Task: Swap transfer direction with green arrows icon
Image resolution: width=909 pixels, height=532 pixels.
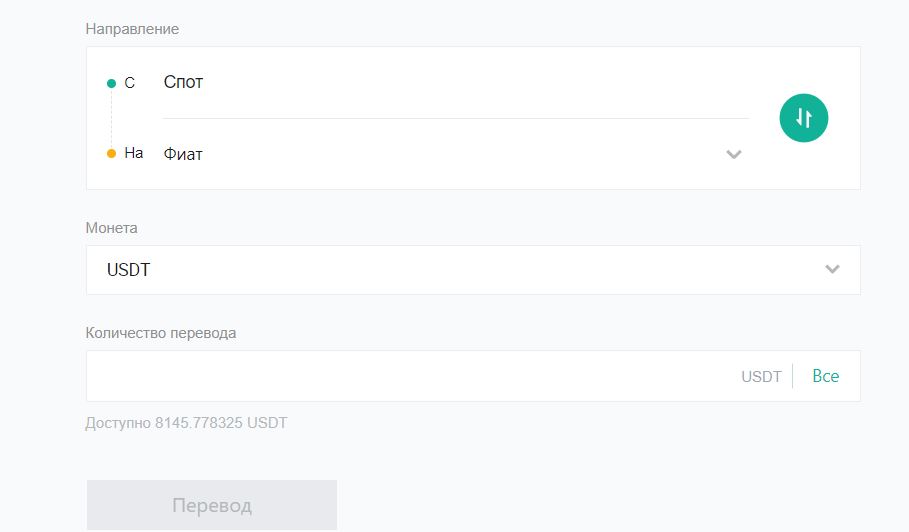Action: pyautogui.click(x=803, y=118)
